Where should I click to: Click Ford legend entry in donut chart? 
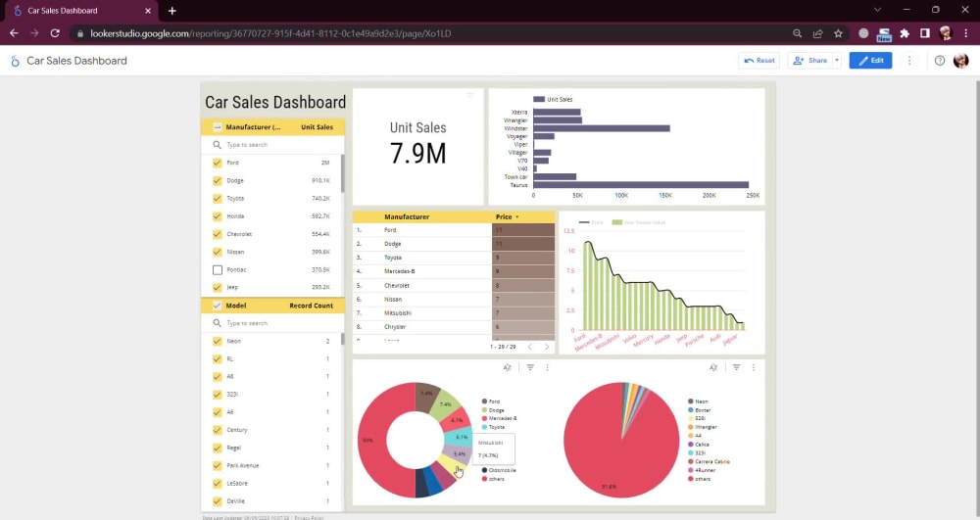(x=491, y=402)
